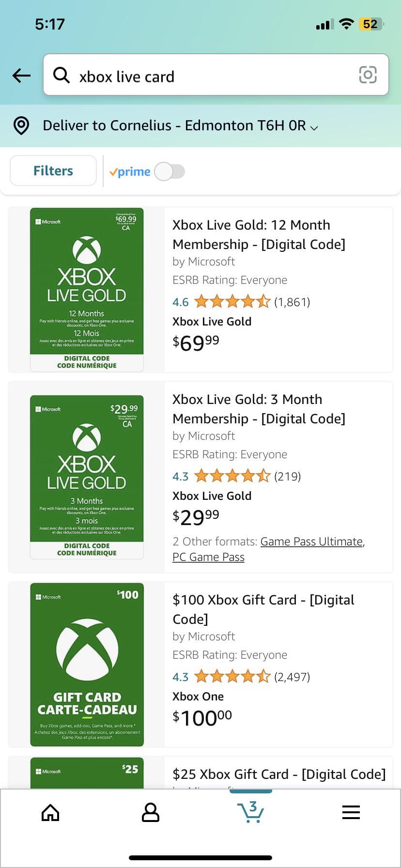Open the Filters button

53,170
